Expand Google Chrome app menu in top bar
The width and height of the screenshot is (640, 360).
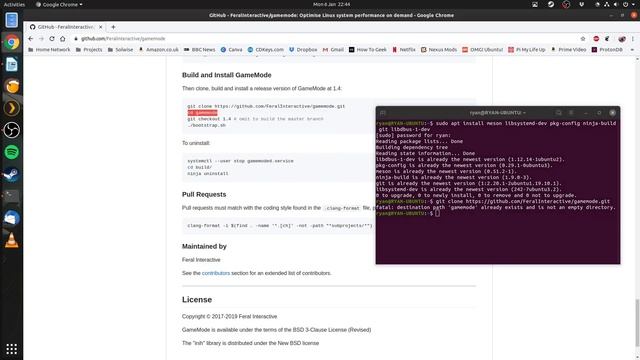pos(59,4)
